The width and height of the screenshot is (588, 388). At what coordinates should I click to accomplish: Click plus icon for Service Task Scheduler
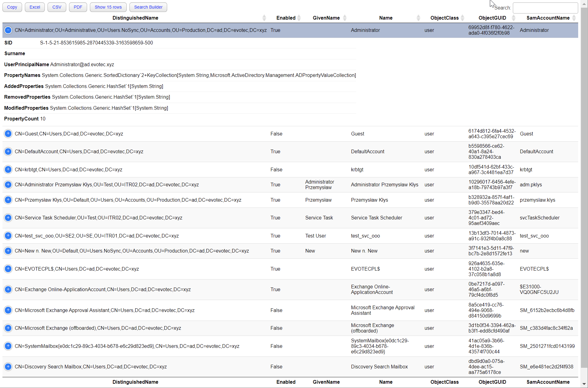(x=8, y=218)
